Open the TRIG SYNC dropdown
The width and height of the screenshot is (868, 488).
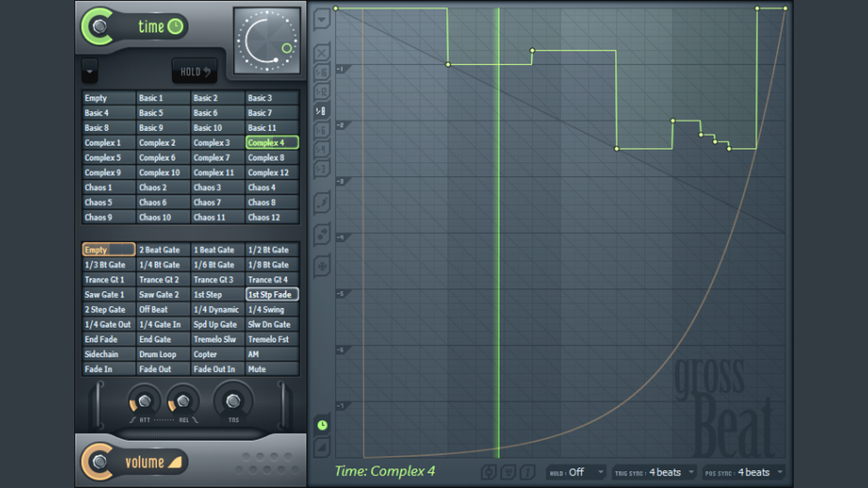pos(654,473)
